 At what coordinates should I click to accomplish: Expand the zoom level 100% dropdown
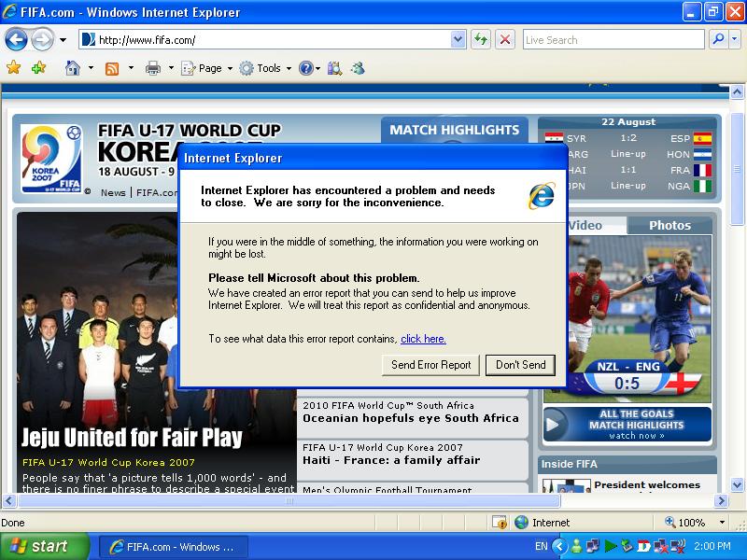722,523
